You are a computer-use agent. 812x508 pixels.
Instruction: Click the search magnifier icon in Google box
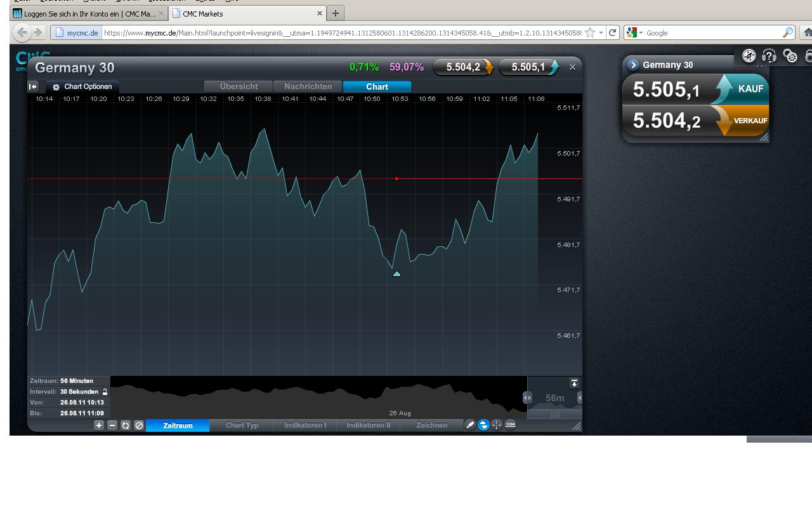pyautogui.click(x=788, y=32)
